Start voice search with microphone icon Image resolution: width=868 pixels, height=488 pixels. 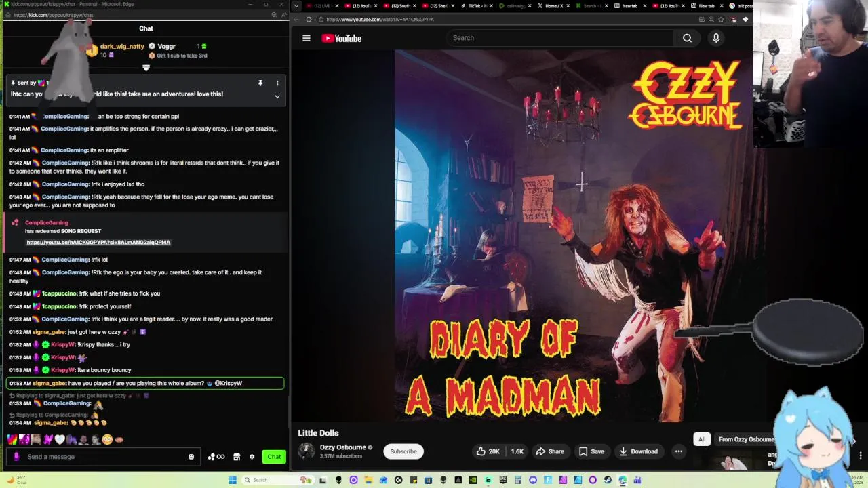(x=715, y=38)
